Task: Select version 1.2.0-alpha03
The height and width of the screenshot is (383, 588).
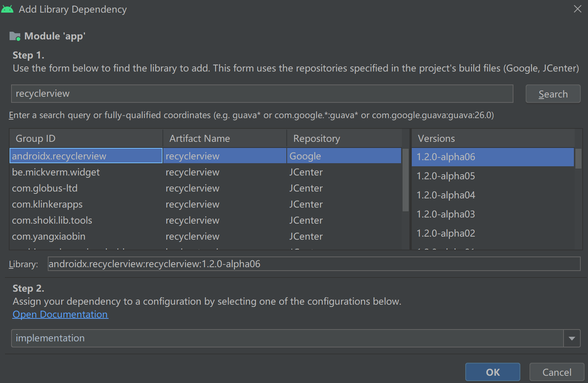Action: click(446, 214)
